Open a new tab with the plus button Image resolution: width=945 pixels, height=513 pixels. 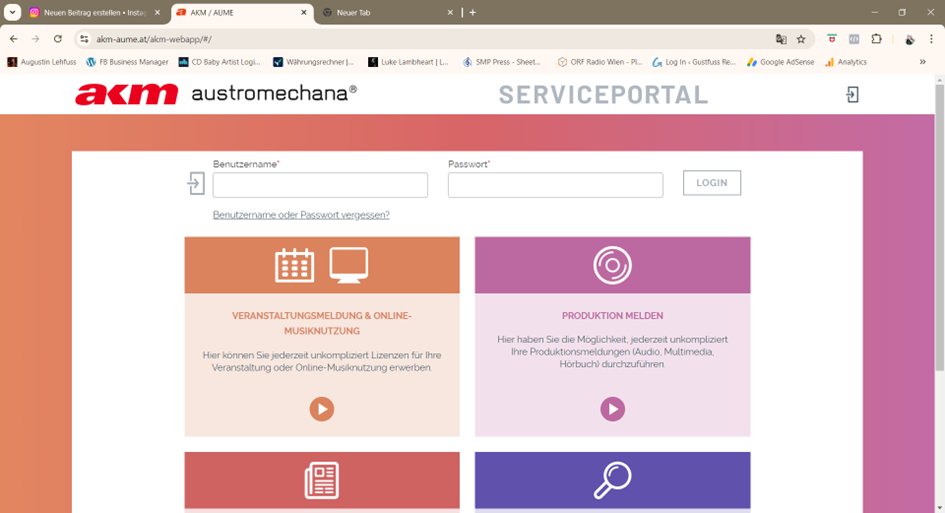coord(472,12)
